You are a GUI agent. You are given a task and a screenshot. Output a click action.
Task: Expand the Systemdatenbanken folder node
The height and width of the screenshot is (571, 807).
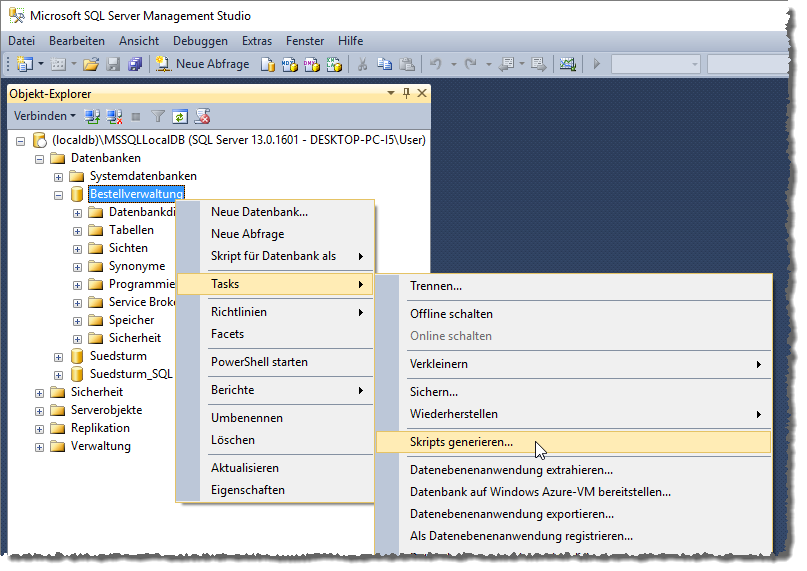pyautogui.click(x=59, y=176)
